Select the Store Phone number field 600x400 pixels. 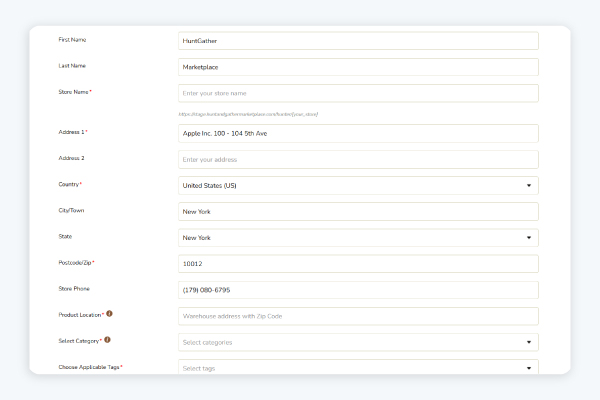[357, 290]
